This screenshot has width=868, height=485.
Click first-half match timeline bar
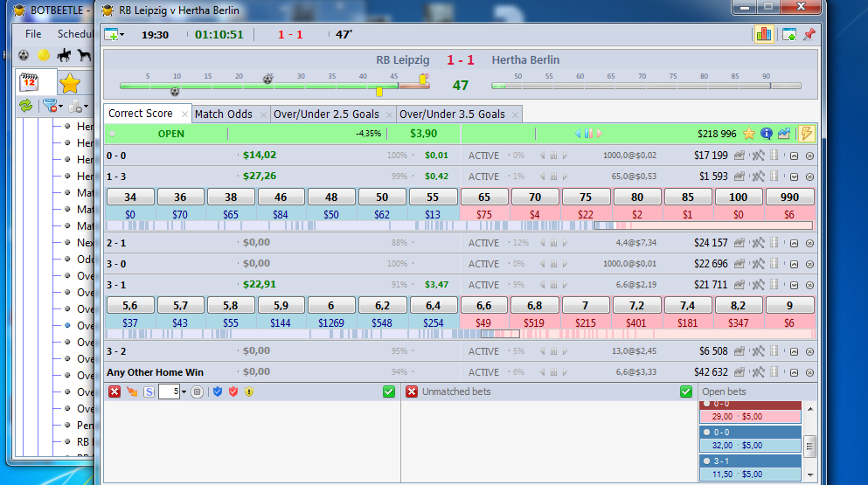tap(274, 86)
